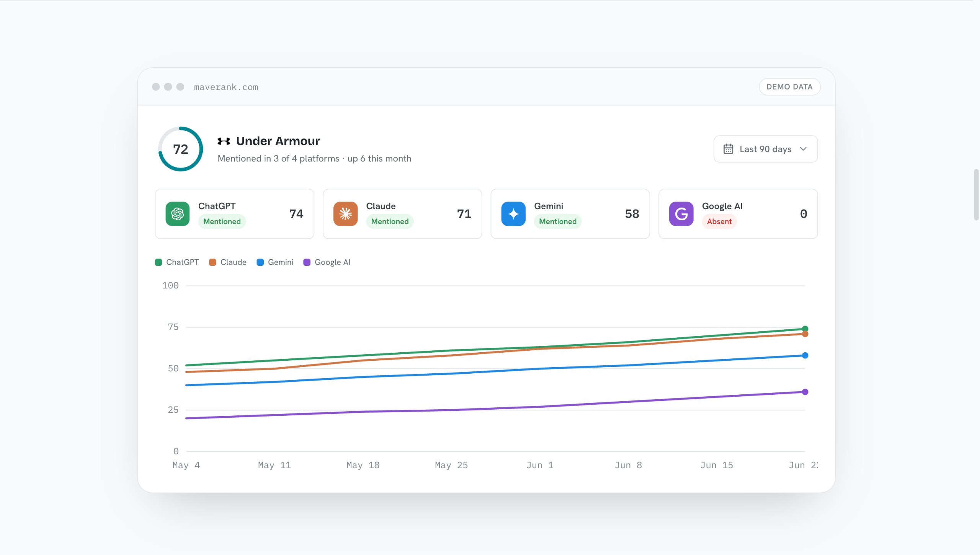980x555 pixels.
Task: Click the 100 y-axis label
Action: coord(170,285)
